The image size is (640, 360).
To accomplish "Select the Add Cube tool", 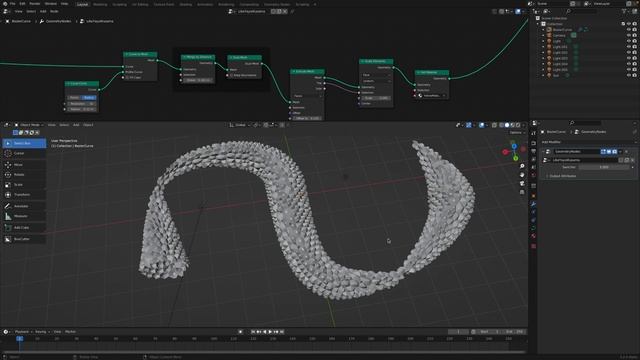I will tap(24, 227).
